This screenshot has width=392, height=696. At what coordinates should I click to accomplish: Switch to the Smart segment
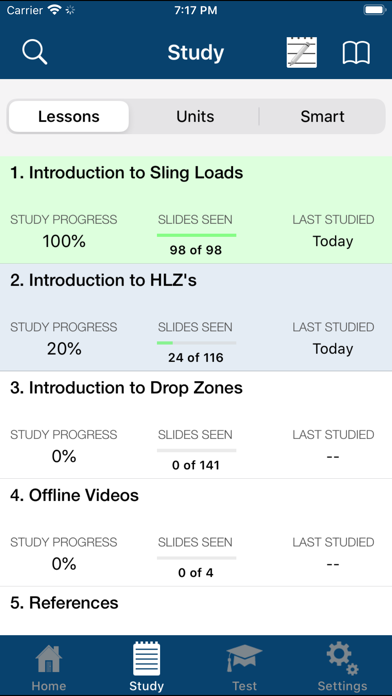pyautogui.click(x=322, y=116)
